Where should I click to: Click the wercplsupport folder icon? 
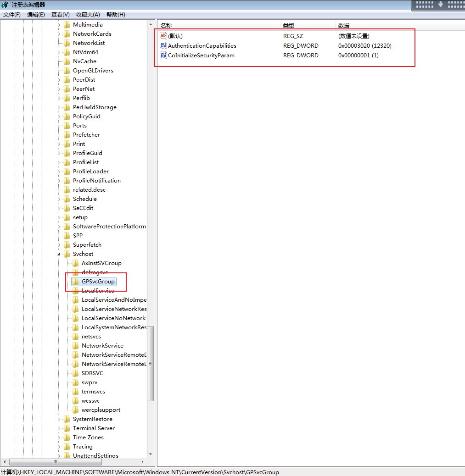click(76, 410)
